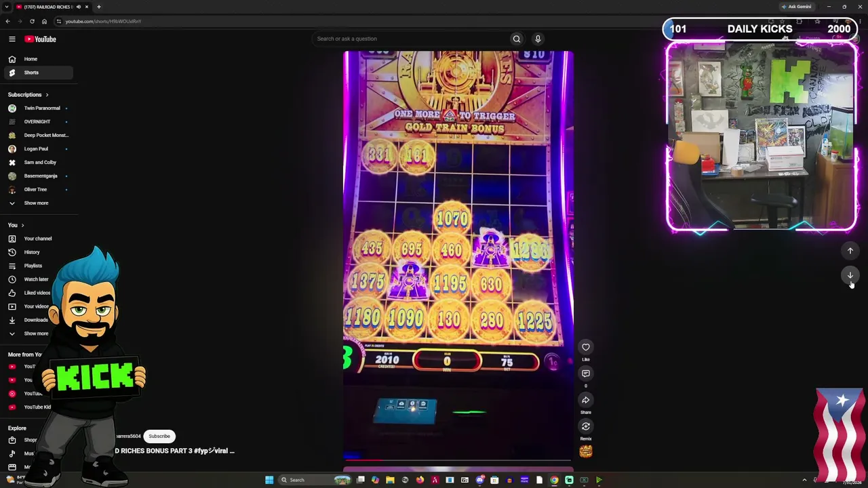Viewport: 868px width, 488px height.
Task: Open the Windows Start menu
Action: point(269,480)
